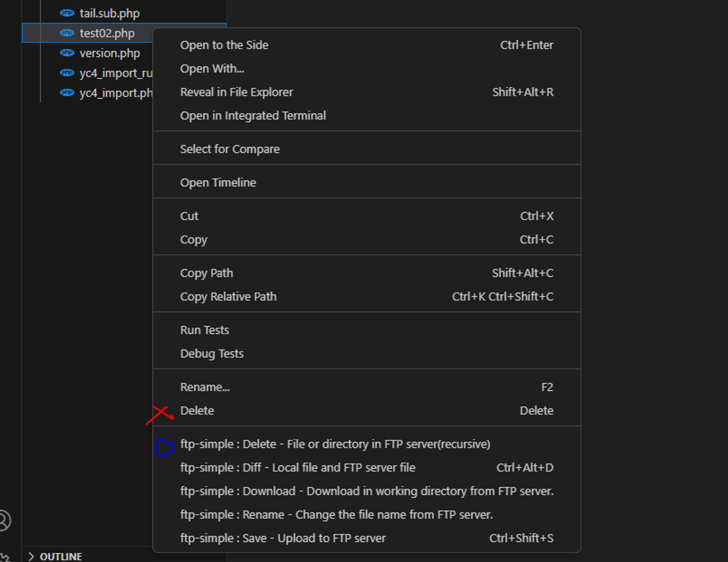728x562 pixels.
Task: Expand the OUTLINE section chevron
Action: tap(31, 557)
